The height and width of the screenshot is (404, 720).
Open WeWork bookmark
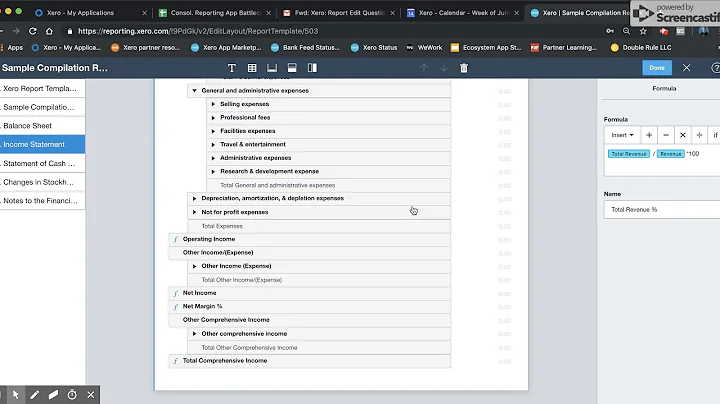[424, 47]
